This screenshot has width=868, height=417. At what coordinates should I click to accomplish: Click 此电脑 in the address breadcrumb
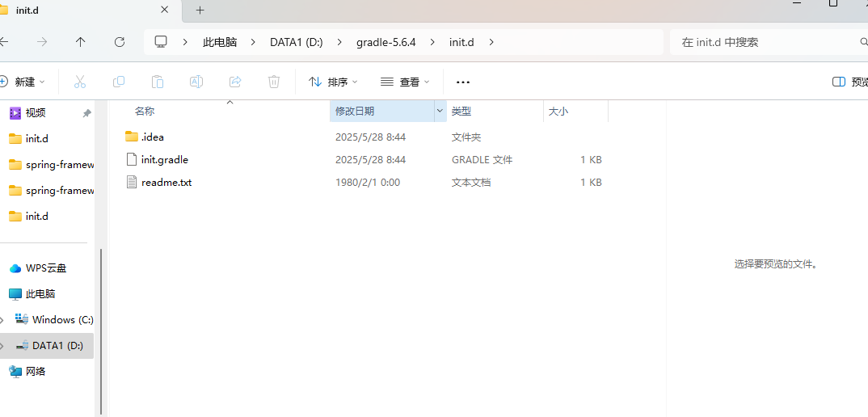coord(220,42)
